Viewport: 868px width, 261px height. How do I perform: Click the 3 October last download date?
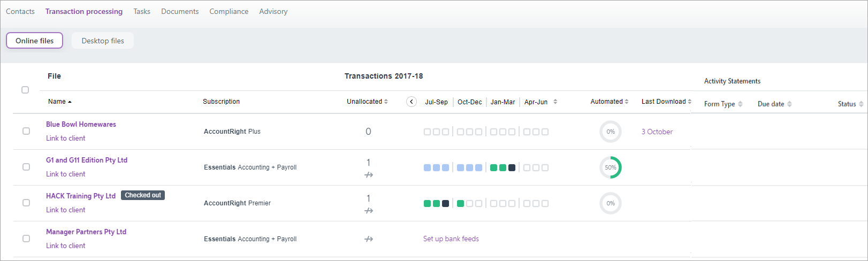[657, 132]
